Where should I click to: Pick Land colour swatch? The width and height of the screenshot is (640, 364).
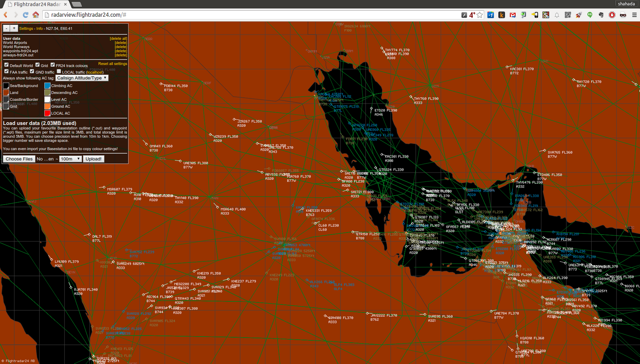(6, 92)
